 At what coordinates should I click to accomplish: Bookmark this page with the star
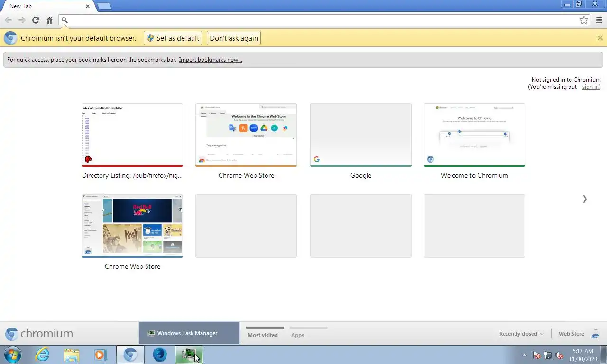[x=584, y=20]
